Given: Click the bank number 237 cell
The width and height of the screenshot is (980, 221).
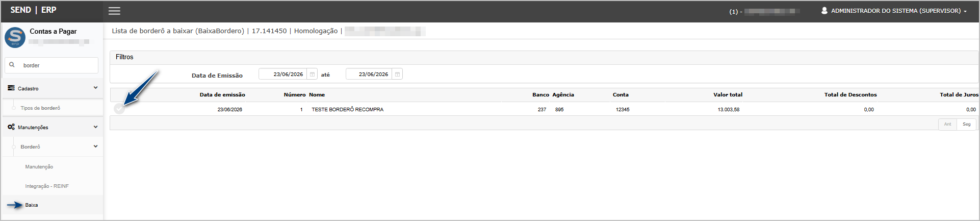Looking at the screenshot, I should click(x=542, y=110).
